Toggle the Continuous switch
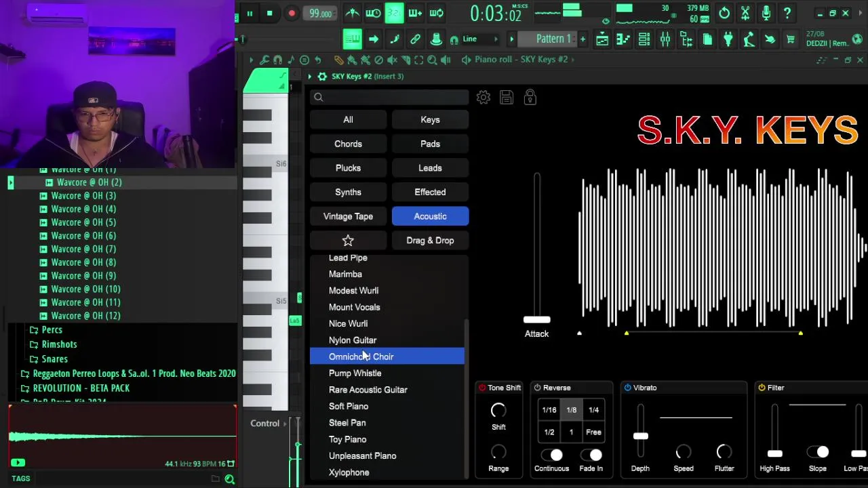The width and height of the screenshot is (868, 488). 551,455
